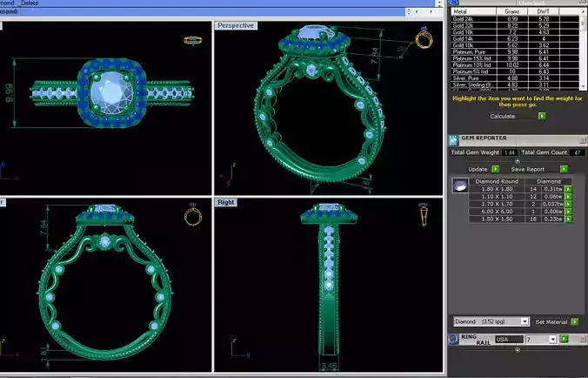Select the Perspective viewport label

coord(236,25)
